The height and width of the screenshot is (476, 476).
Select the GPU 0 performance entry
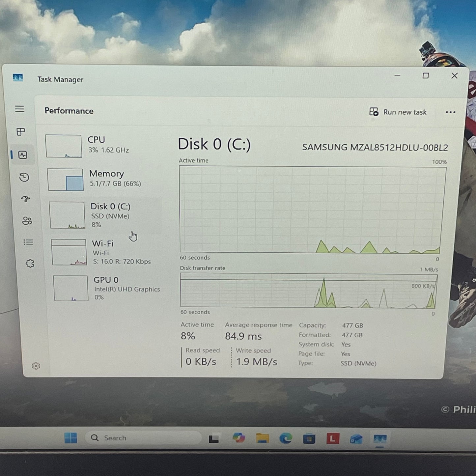107,289
